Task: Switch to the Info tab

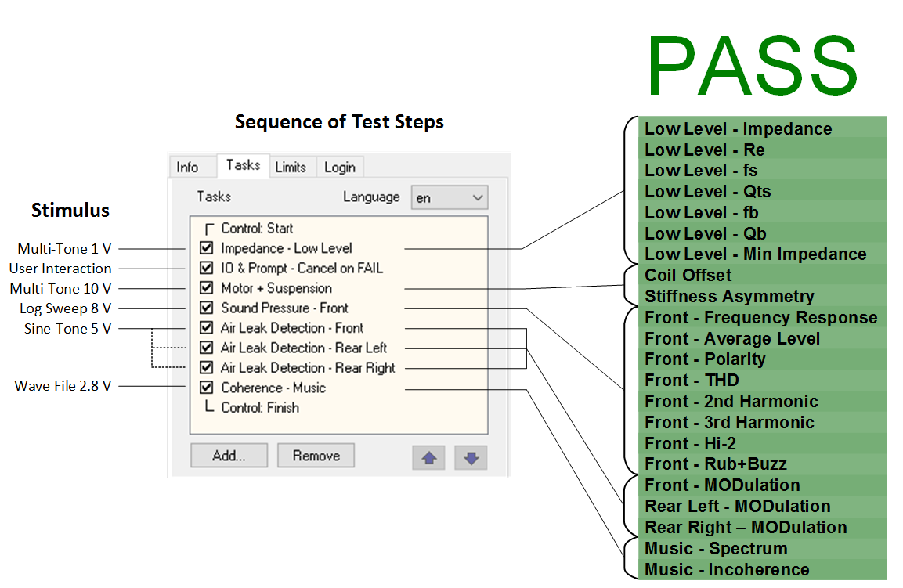Action: (x=187, y=167)
